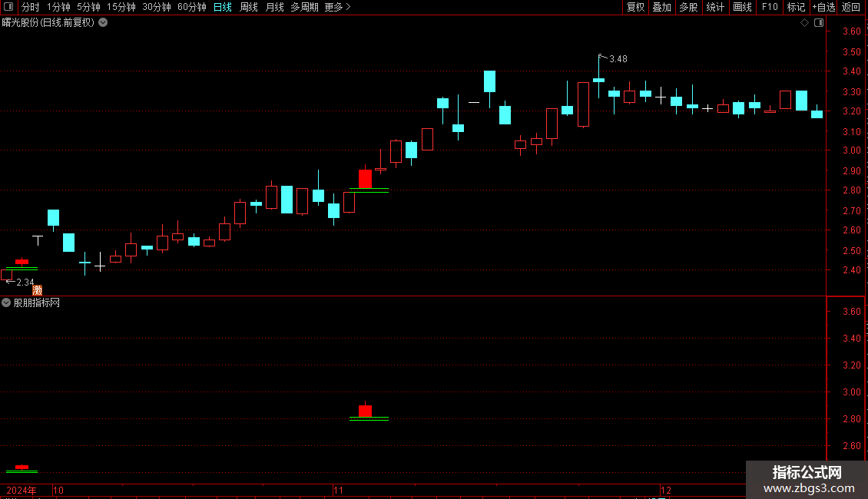
Task: Select the 30分钟 period tab
Action: tap(157, 7)
